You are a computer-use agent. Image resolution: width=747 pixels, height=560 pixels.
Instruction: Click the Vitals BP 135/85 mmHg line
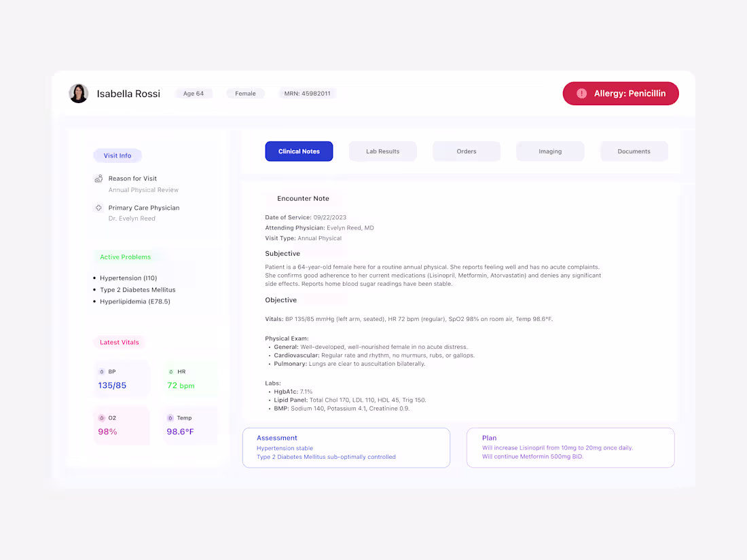409,319
